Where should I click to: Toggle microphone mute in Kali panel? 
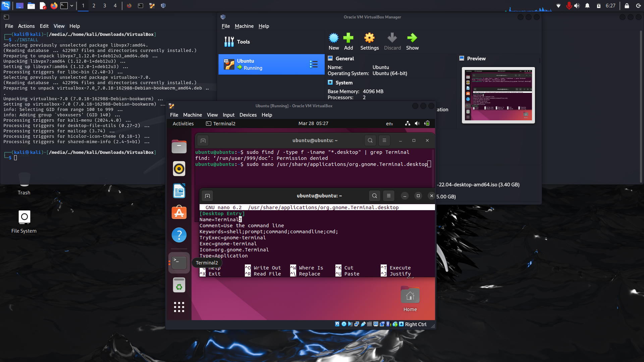[x=569, y=6]
